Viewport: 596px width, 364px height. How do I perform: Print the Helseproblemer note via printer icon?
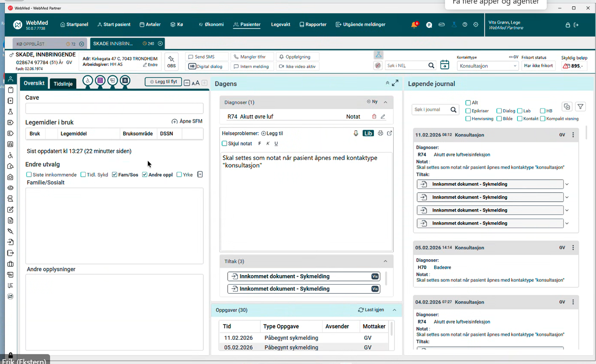click(380, 133)
